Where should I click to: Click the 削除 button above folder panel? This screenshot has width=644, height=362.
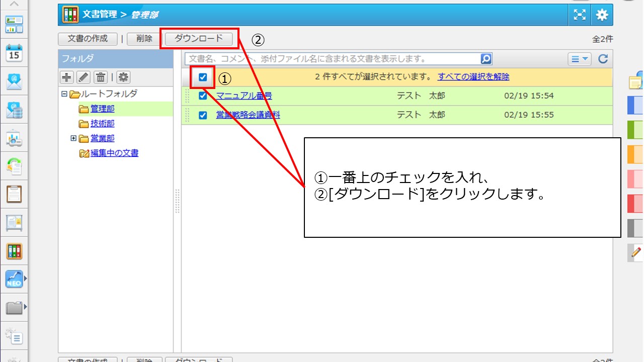coord(144,39)
